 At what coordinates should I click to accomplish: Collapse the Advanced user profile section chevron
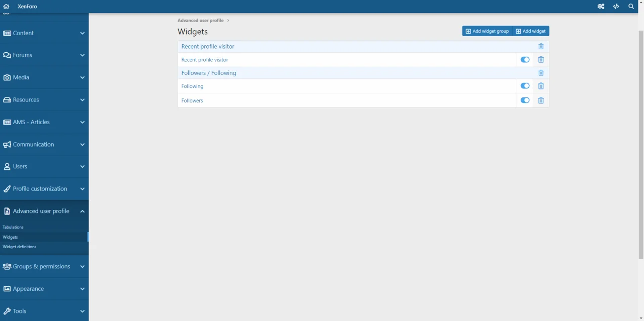[83, 211]
